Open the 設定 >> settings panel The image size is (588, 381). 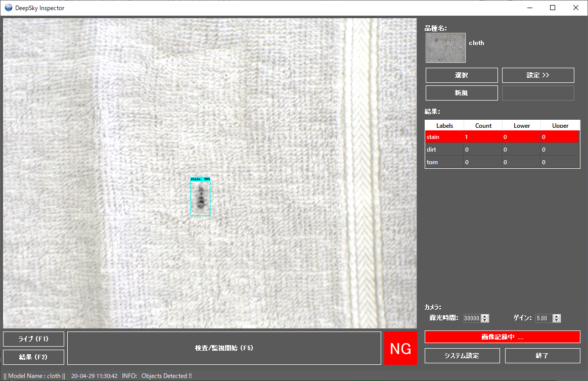pos(538,75)
